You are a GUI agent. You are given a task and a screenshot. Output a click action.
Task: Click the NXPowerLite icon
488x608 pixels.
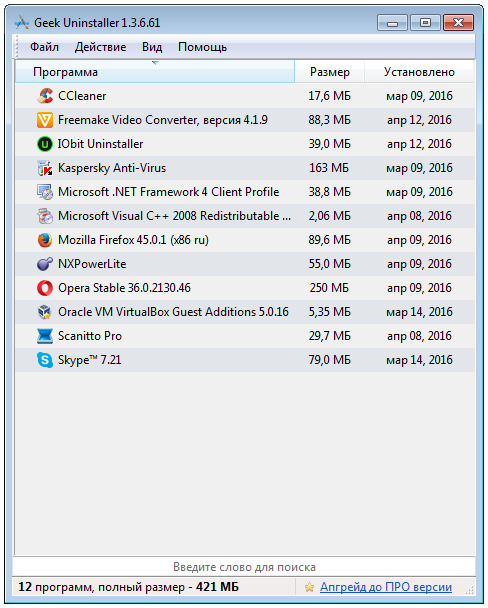pos(45,264)
